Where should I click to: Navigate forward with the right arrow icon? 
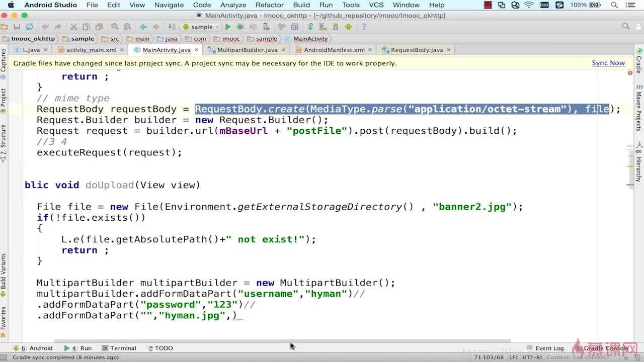click(156, 27)
